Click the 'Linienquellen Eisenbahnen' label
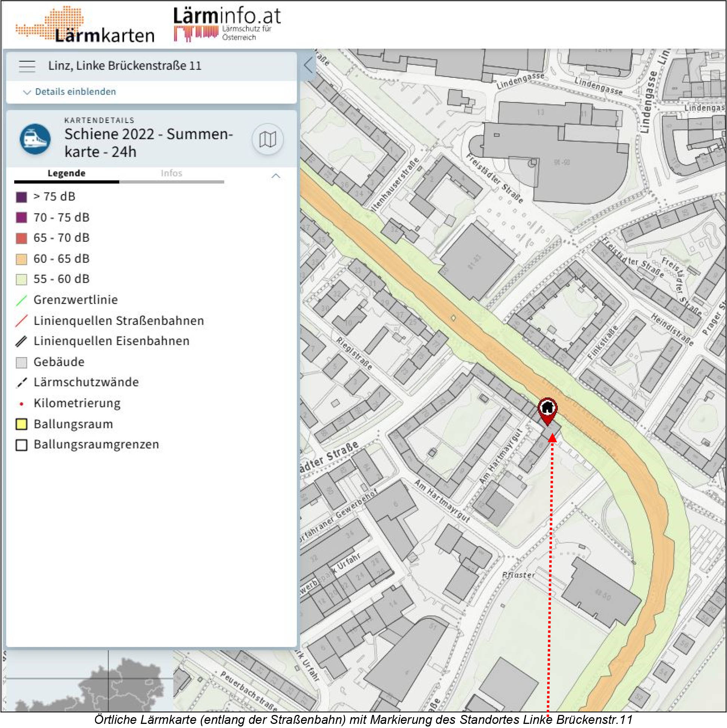 pos(111,341)
